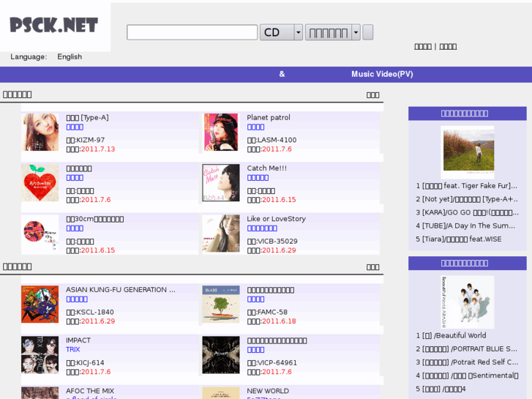
Task: Click ASIAN KUNG-FU GENERATION title text
Action: click(121, 290)
